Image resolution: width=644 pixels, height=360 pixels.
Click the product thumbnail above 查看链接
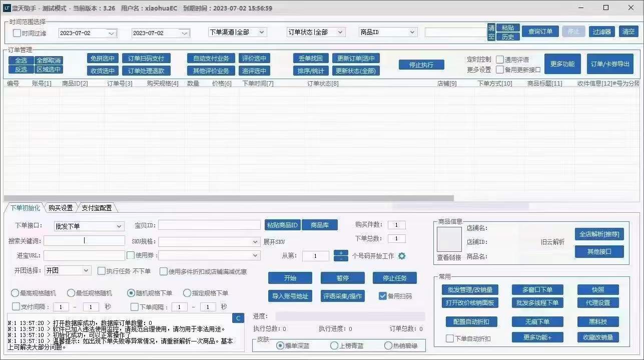[449, 239]
